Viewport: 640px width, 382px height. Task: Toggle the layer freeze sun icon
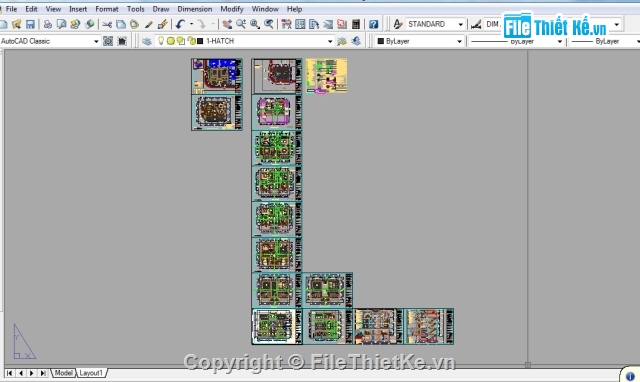[171, 41]
